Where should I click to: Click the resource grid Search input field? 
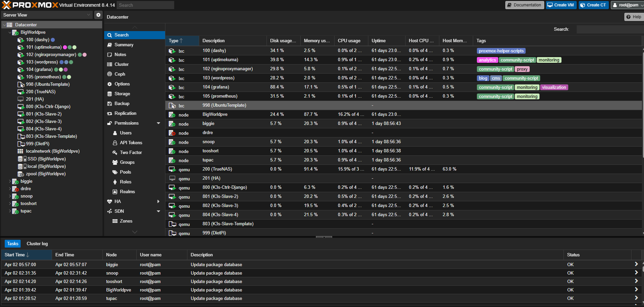(610, 29)
